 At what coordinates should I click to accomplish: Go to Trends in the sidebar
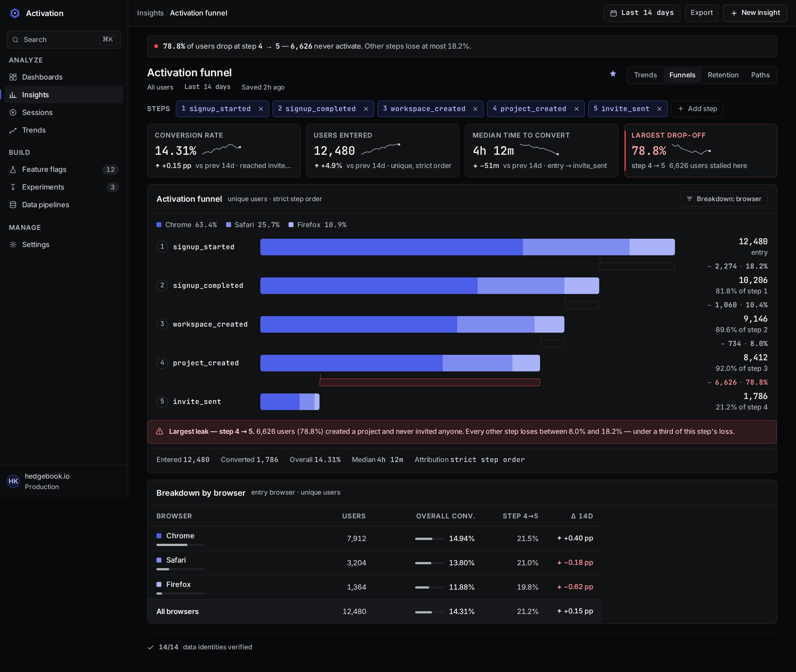point(64,130)
